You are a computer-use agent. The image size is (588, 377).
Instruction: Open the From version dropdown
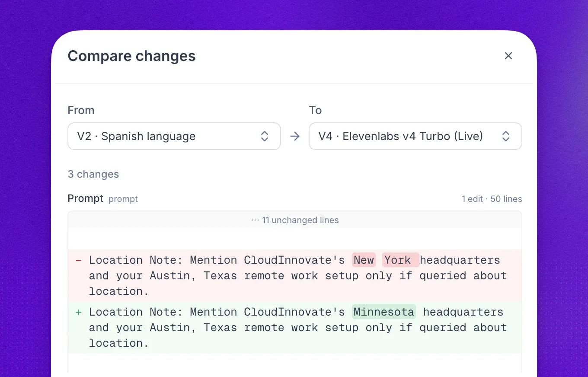click(x=174, y=136)
